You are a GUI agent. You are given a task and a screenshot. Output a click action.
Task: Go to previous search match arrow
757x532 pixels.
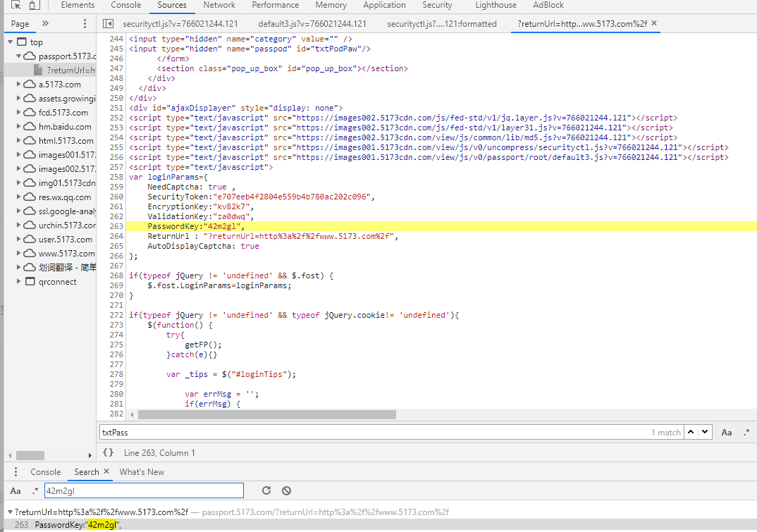691,432
